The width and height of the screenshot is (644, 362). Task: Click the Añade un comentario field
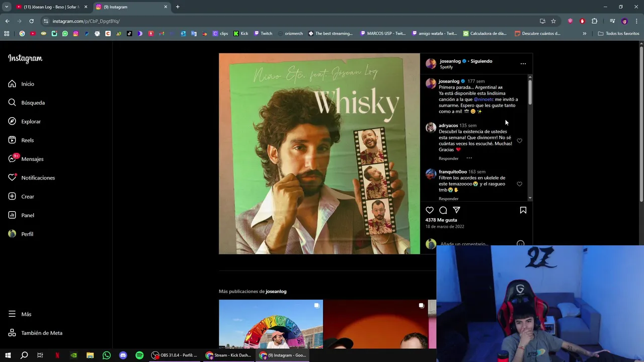(x=464, y=244)
